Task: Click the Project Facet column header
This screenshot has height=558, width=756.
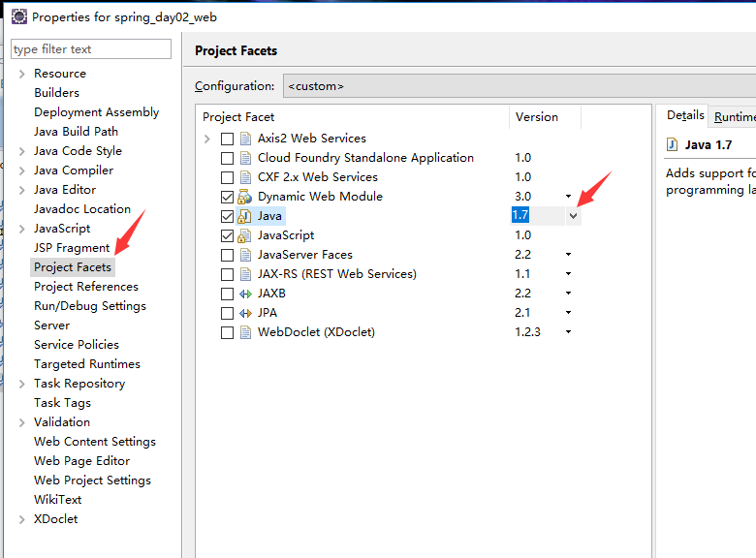Action: coord(355,117)
